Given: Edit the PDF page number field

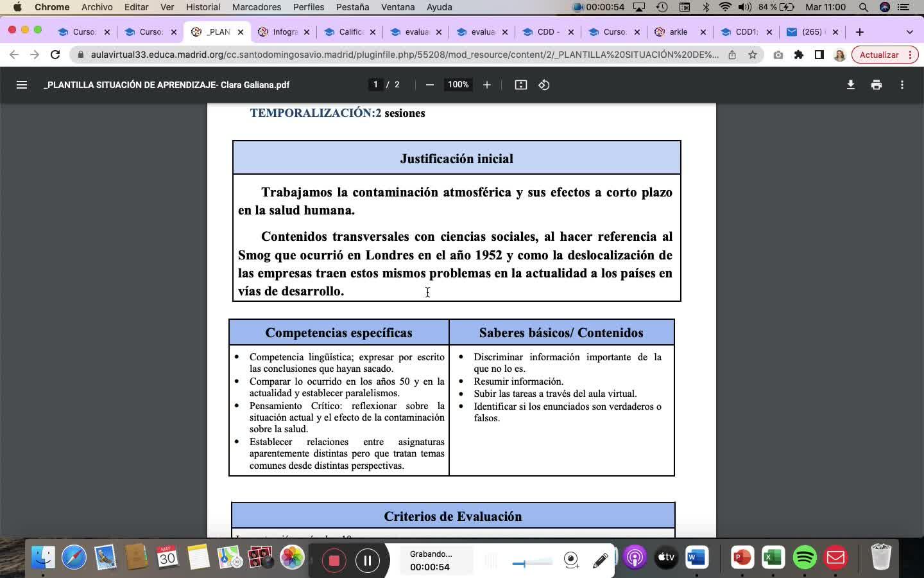Looking at the screenshot, I should (375, 85).
